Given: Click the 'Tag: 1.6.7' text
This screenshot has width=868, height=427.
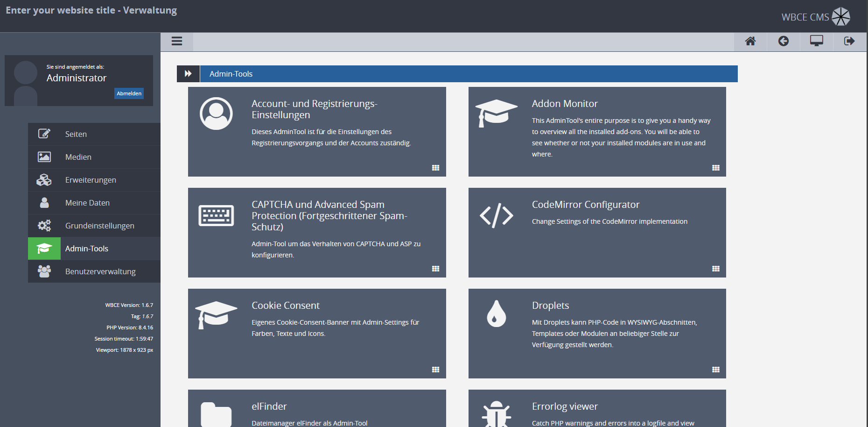Looking at the screenshot, I should [x=142, y=316].
